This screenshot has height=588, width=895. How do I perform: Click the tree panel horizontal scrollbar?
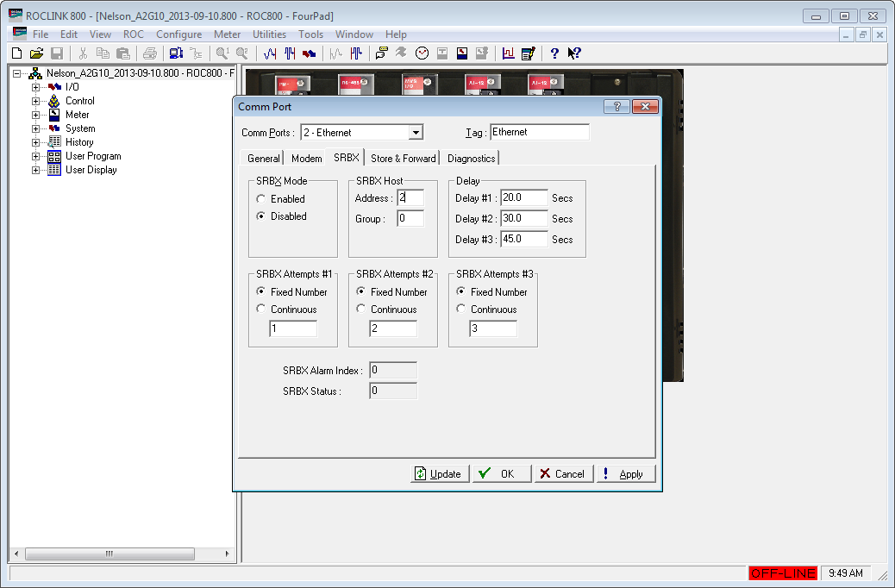(122, 554)
